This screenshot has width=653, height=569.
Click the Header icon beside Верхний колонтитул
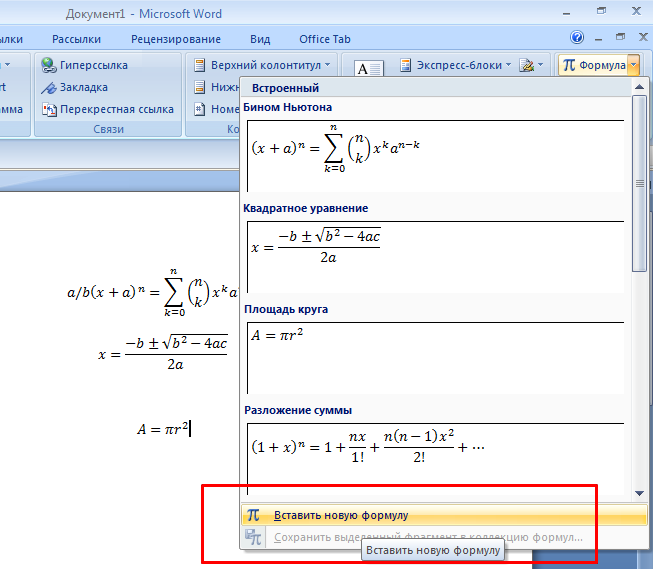pos(200,65)
